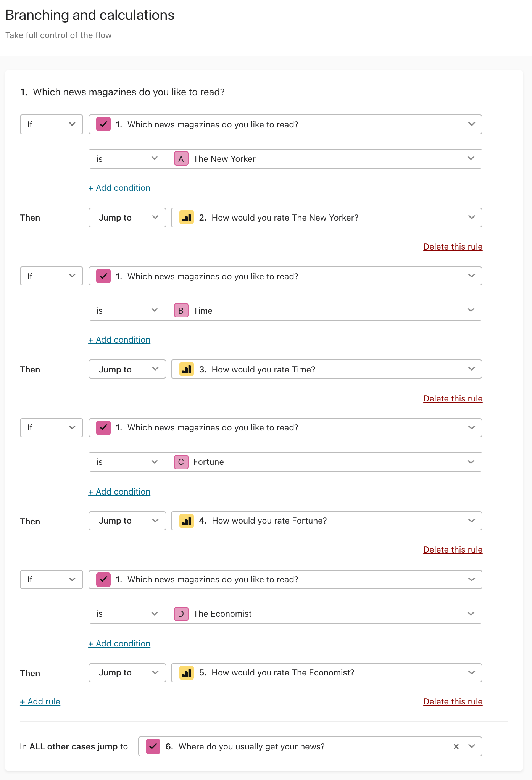The width and height of the screenshot is (532, 780).
Task: Delete the Time rule
Action: 452,398
